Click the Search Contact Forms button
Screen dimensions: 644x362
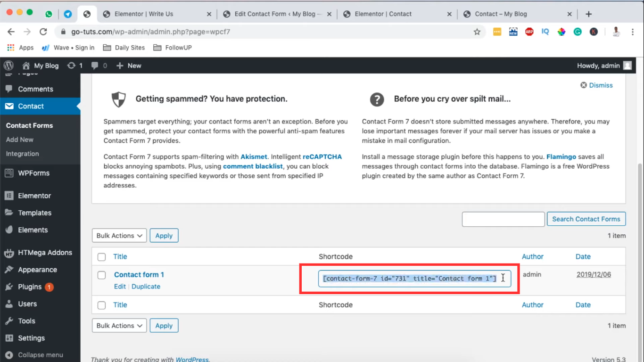[x=586, y=219]
